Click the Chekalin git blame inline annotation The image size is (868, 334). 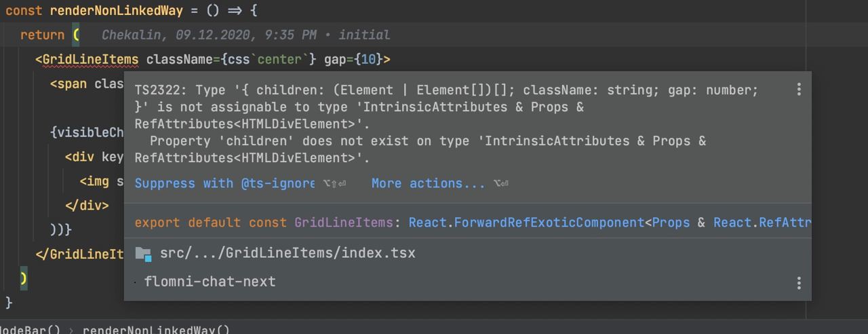245,35
